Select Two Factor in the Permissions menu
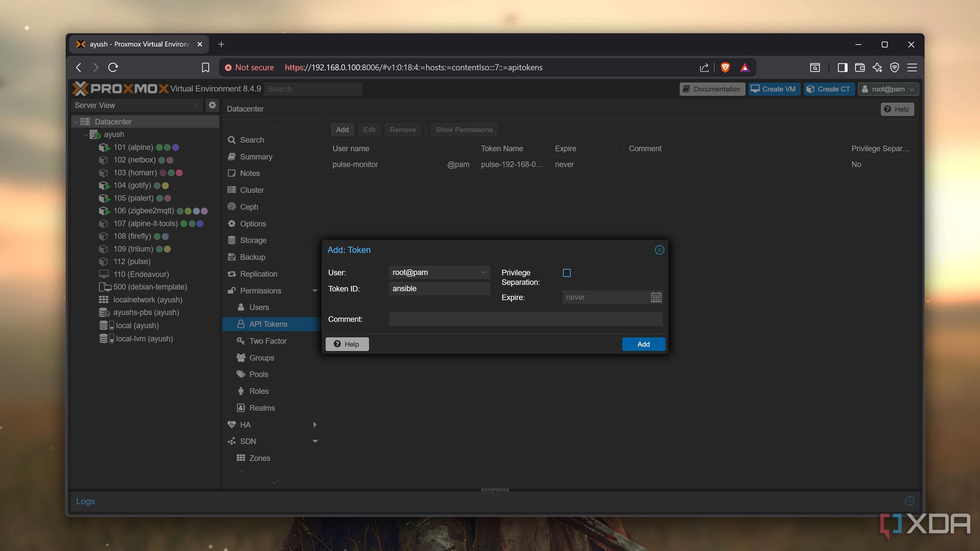Viewport: 980px width, 551px height. [267, 341]
